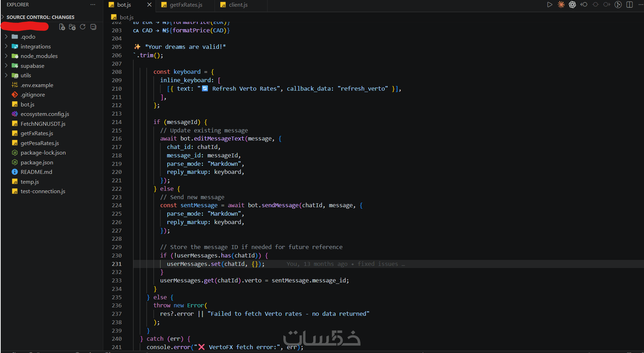Open the Claude Code orange starburst icon

[x=561, y=5]
